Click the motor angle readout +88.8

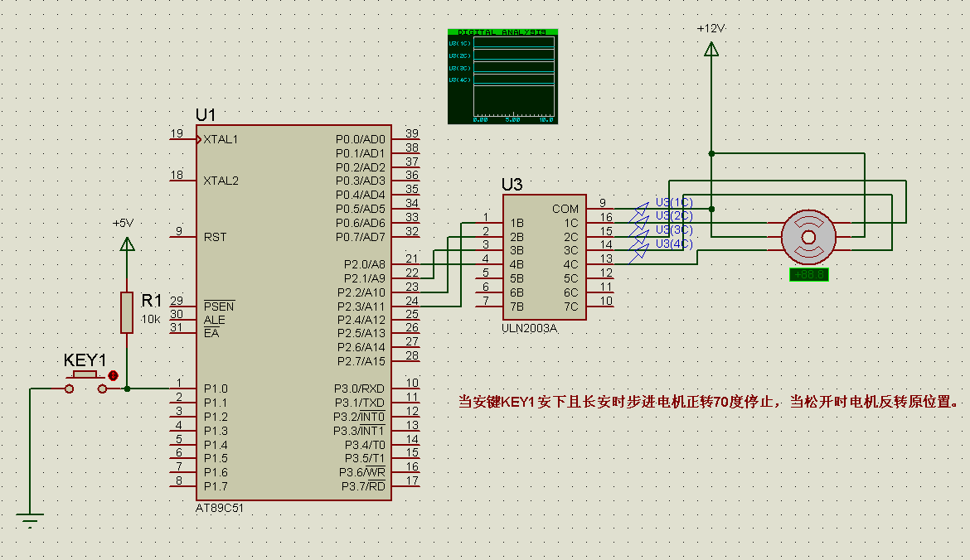click(808, 274)
